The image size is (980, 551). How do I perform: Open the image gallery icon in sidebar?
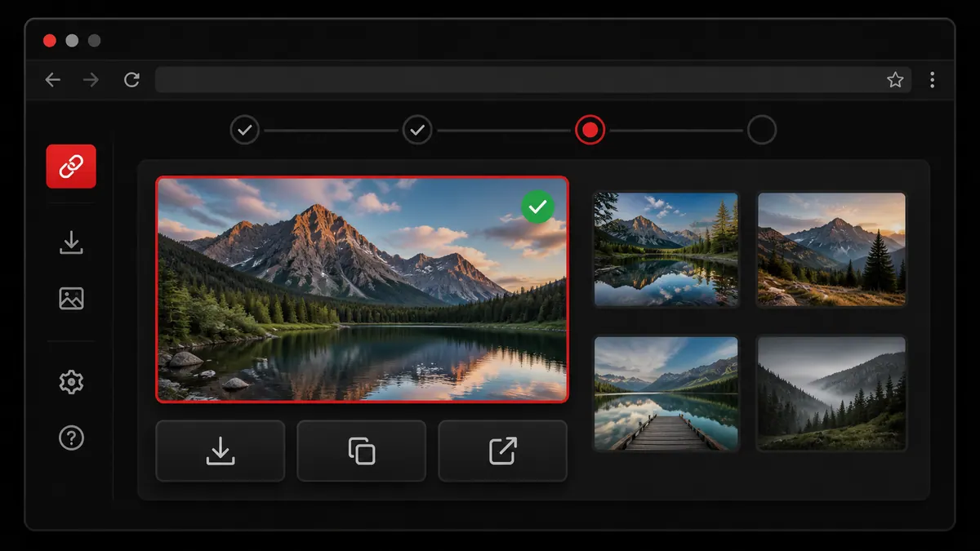tap(71, 298)
